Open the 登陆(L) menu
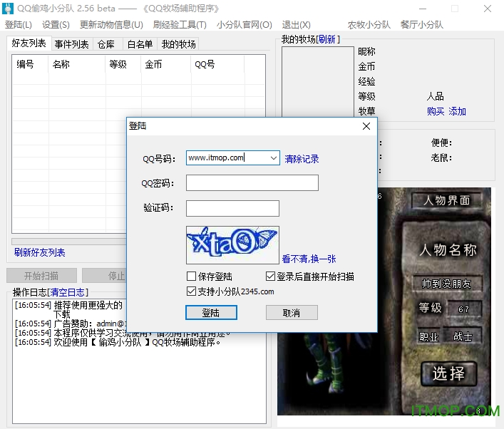This screenshot has width=504, height=429. point(19,25)
